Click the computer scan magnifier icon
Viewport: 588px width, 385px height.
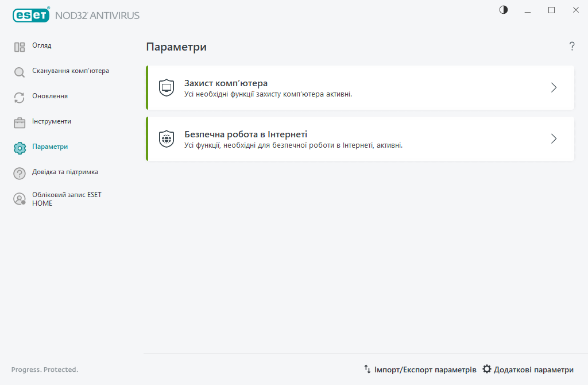click(x=20, y=72)
